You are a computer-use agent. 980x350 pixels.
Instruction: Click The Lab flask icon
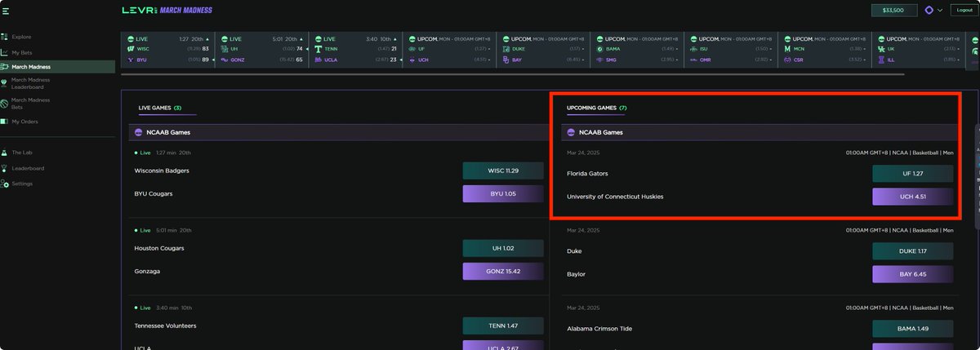(x=5, y=153)
